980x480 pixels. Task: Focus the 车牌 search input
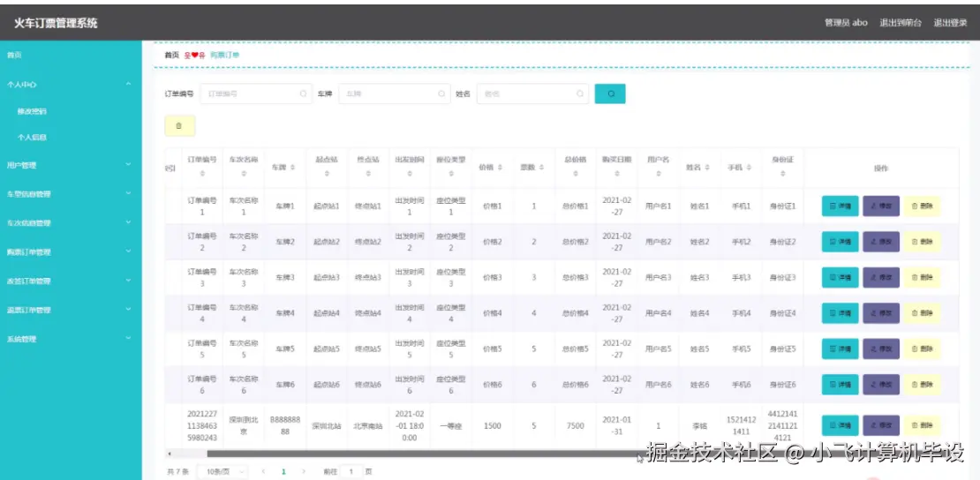[395, 94]
